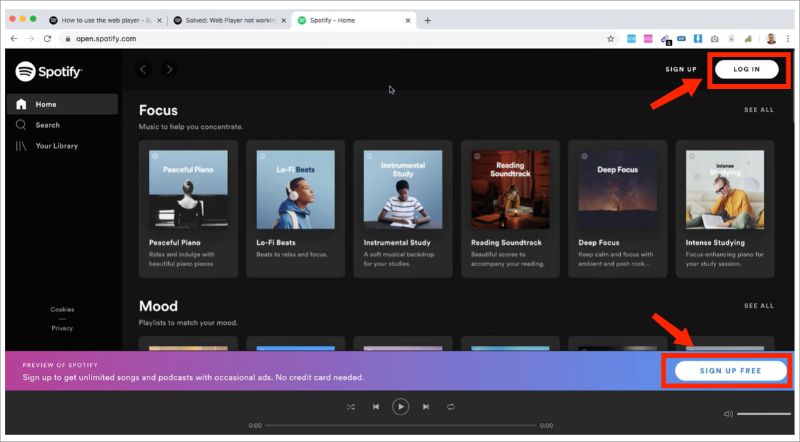Go back with Spotify's left chevron
Image resolution: width=800 pixels, height=442 pixels.
(143, 69)
